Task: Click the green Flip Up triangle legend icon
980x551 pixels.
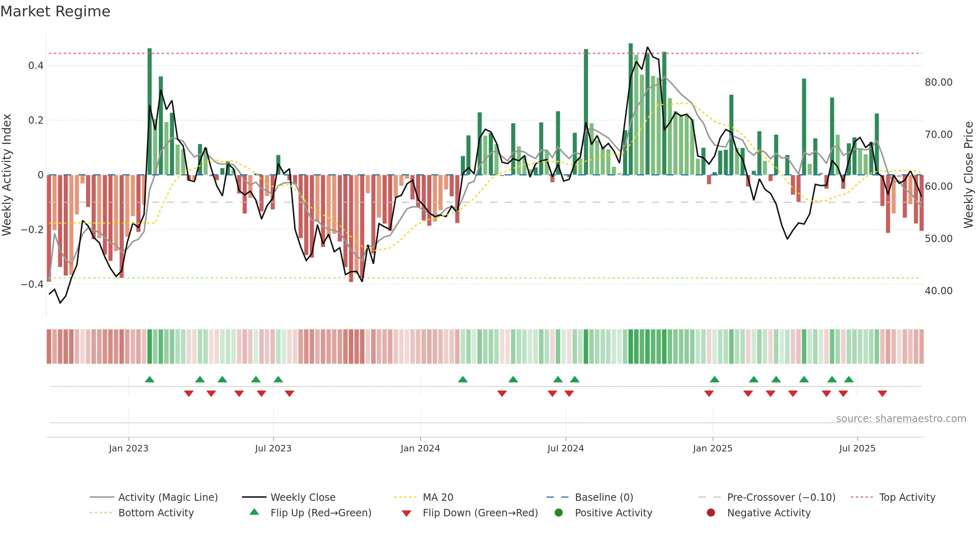Action: click(254, 512)
